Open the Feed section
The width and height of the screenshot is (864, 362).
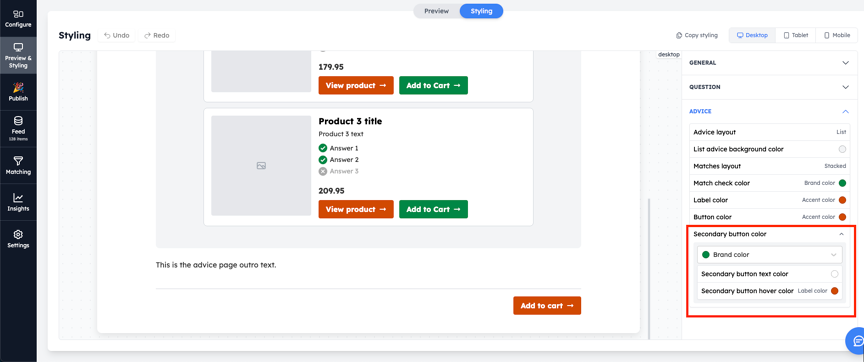coord(18,128)
